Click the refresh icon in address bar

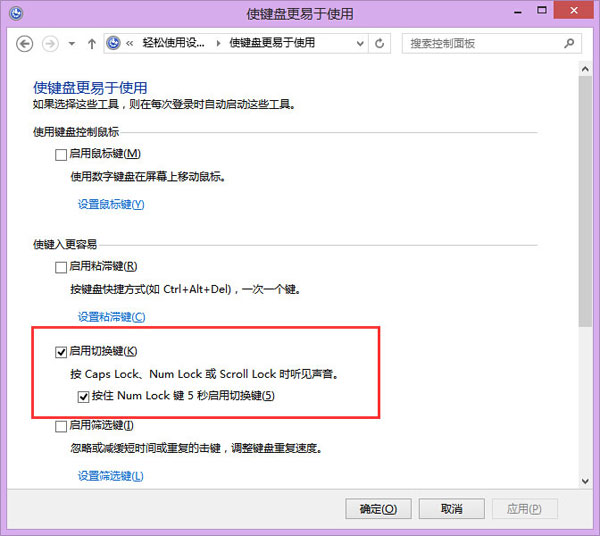tap(379, 44)
